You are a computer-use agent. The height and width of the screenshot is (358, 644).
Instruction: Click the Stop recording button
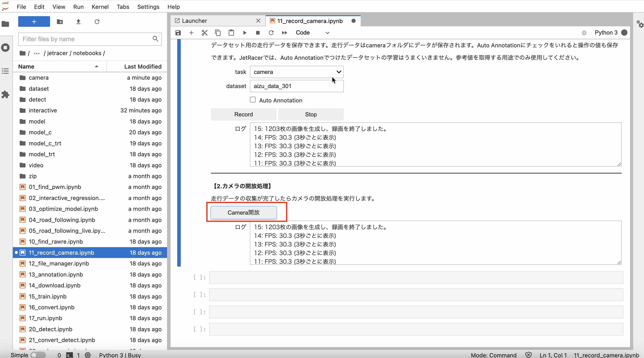point(311,114)
